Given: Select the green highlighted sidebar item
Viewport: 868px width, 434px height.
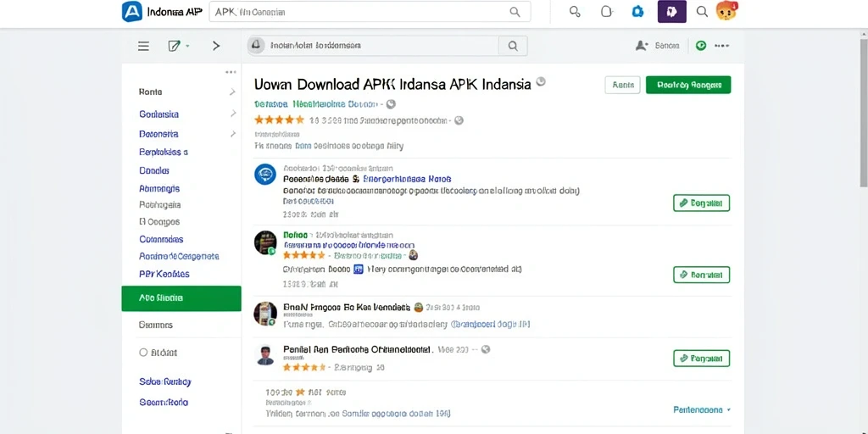Looking at the screenshot, I should (181, 298).
